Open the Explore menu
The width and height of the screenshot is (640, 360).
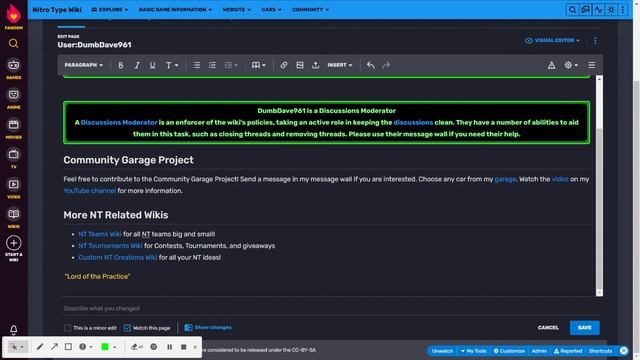[x=109, y=10]
